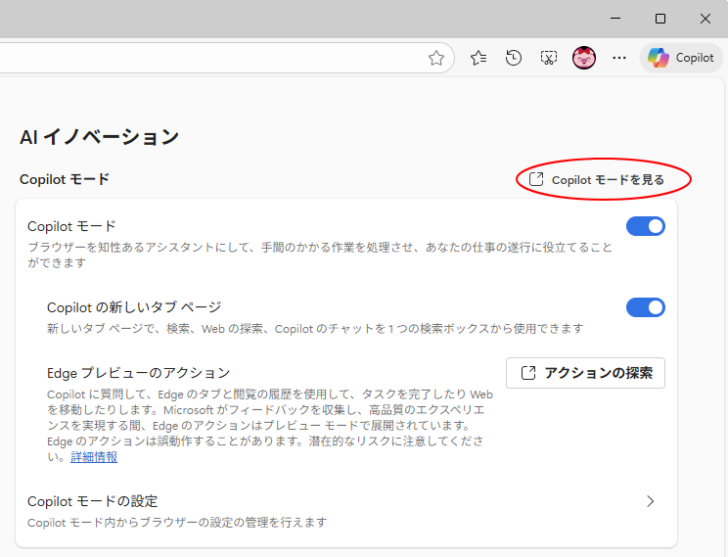Screen dimensions: 728x557
Task: Click the favorites star in address bar
Action: pyautogui.click(x=436, y=58)
